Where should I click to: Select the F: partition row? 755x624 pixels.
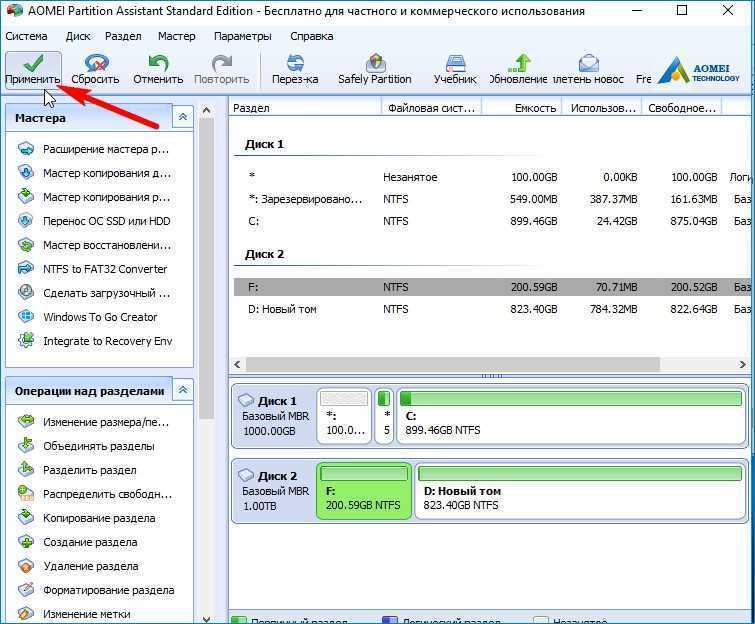tap(492, 287)
